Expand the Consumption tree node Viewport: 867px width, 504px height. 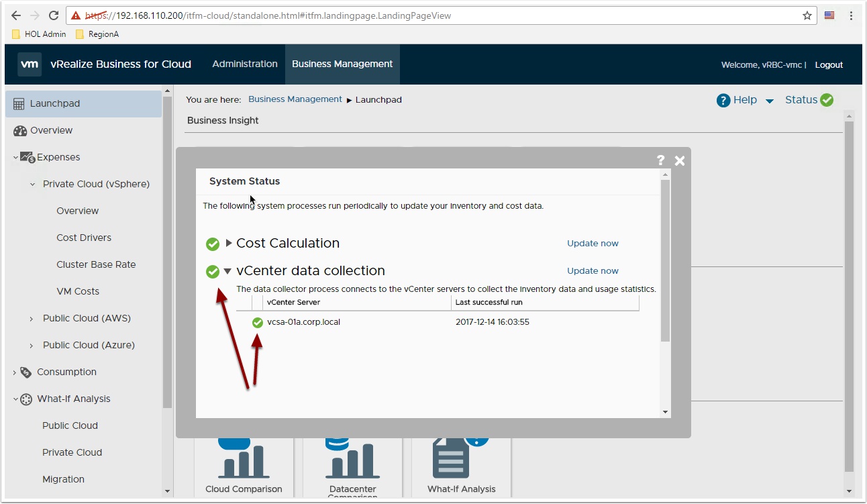[x=15, y=372]
